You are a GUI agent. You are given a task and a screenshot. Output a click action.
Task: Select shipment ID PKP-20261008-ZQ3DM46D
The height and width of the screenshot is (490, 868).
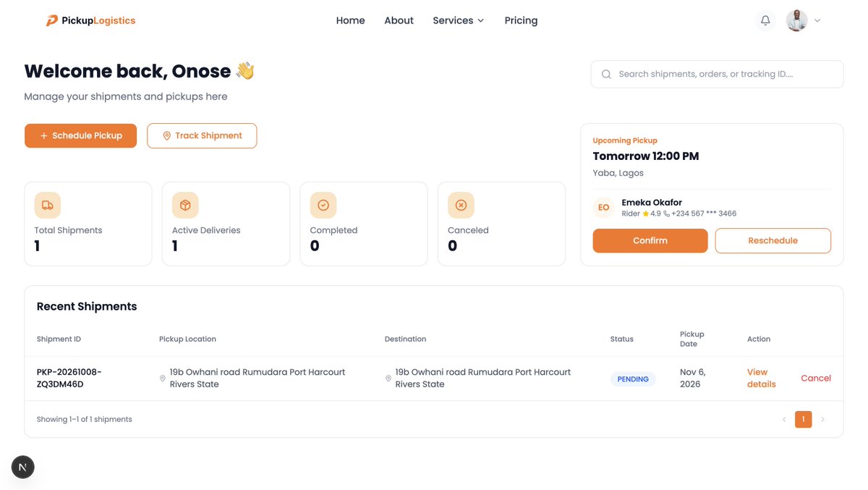point(69,378)
